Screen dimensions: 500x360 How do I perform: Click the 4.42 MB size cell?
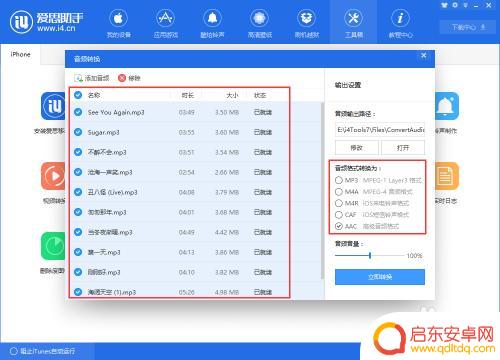pos(227,232)
